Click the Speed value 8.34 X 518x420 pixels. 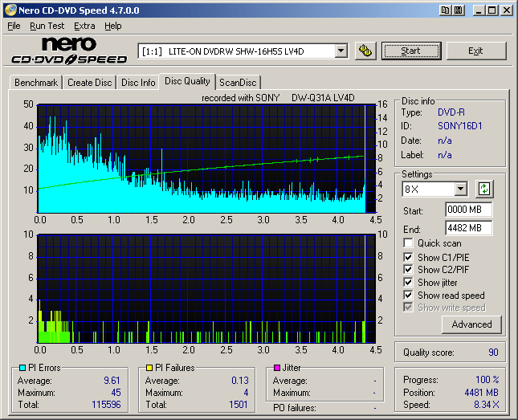click(x=487, y=405)
